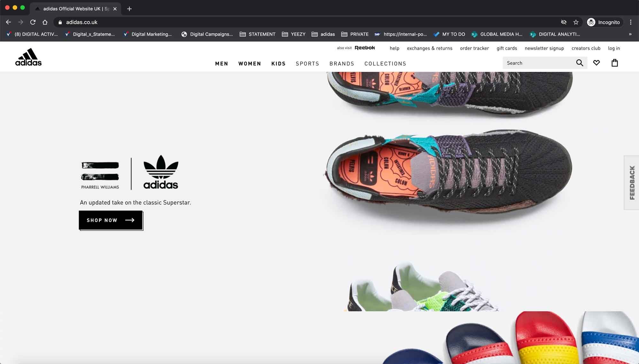Open the shopping bag icon

coord(615,63)
